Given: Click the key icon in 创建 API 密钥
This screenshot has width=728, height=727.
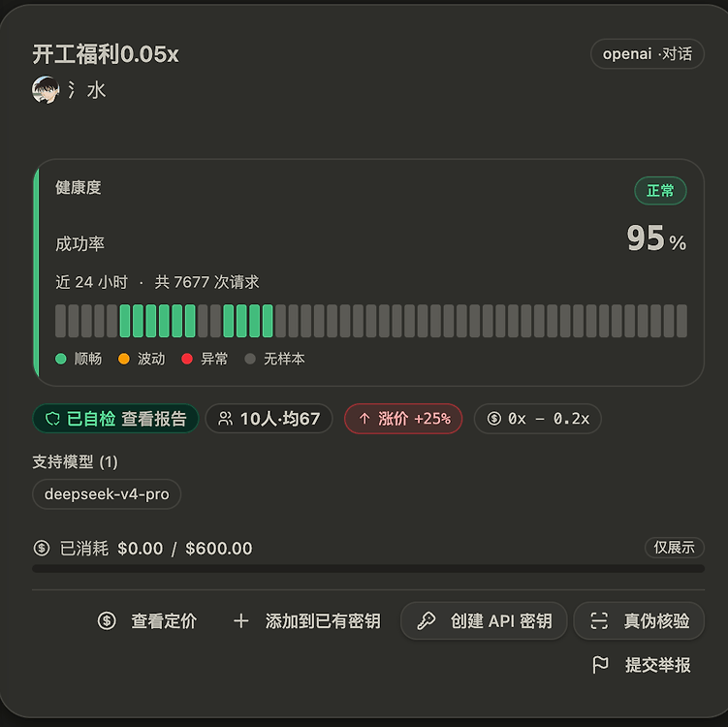Looking at the screenshot, I should [427, 620].
